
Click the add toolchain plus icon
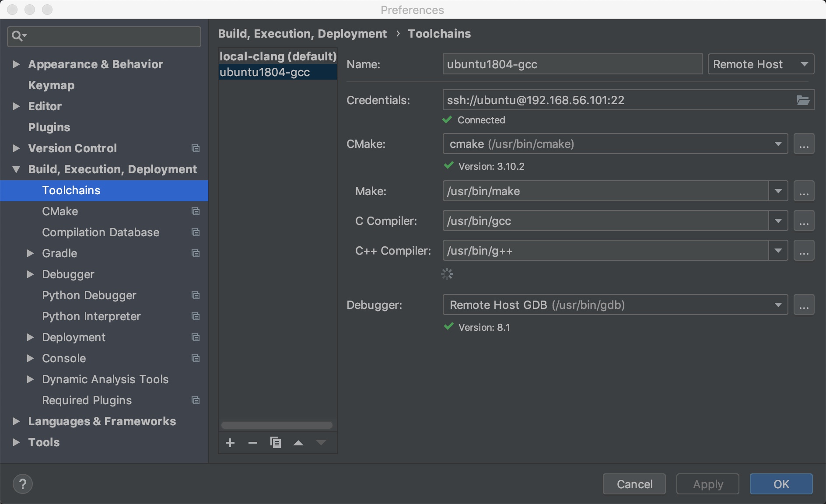[x=230, y=443]
